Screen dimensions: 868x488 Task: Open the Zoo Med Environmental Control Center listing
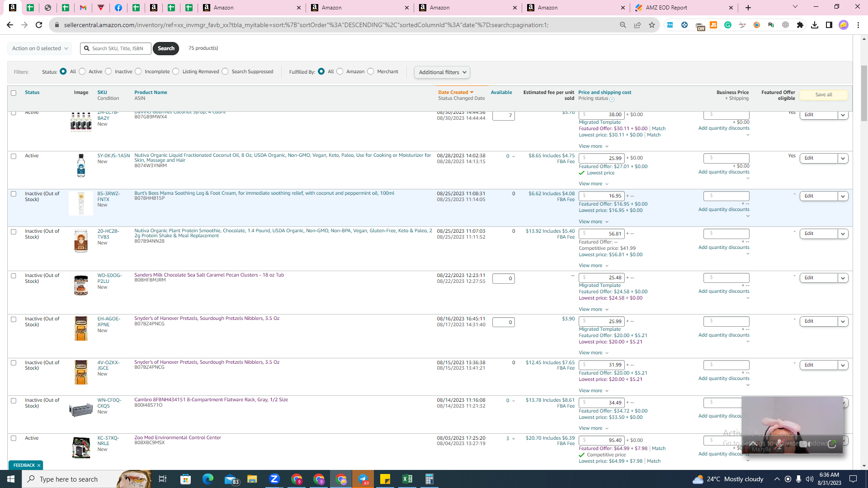coord(178,438)
